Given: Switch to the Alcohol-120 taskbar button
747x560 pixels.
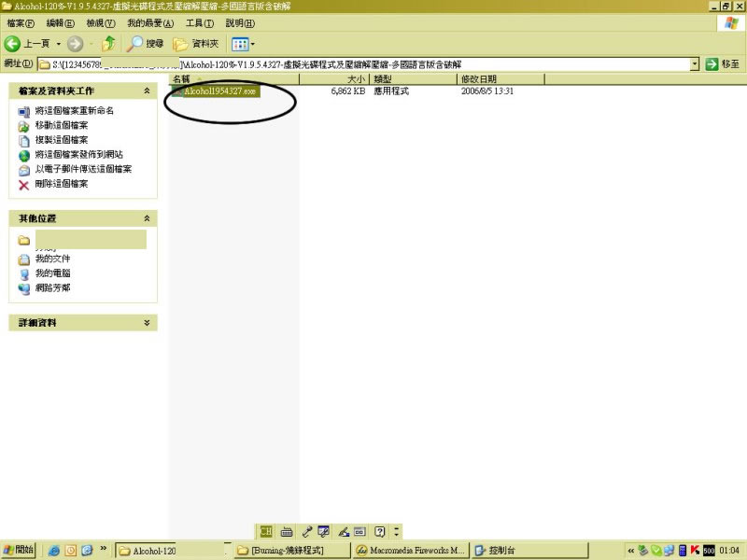Looking at the screenshot, I should [x=173, y=551].
